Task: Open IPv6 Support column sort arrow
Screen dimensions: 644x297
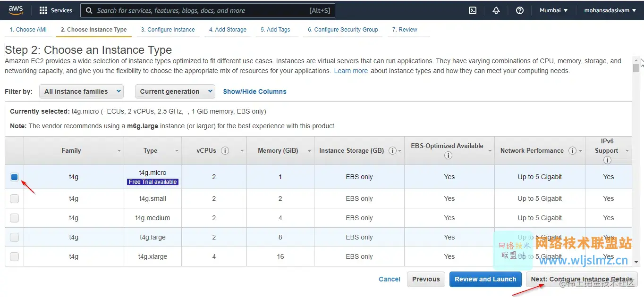Action: pos(627,151)
